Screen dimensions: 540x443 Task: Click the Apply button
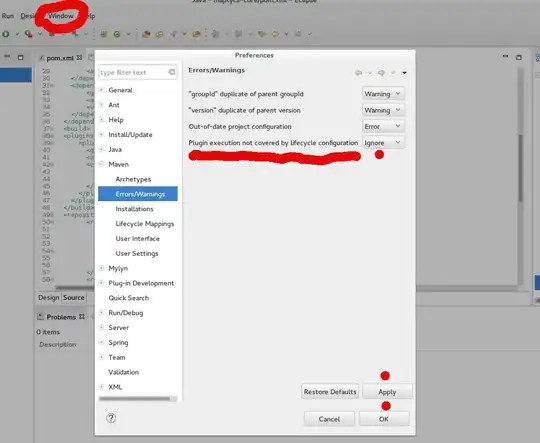tap(387, 392)
